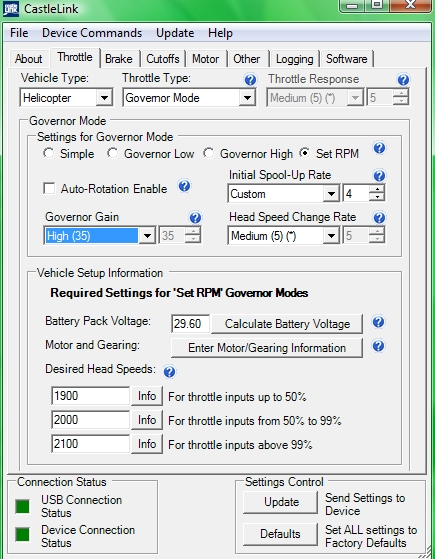The image size is (435, 559).
Task: Click the Calculate Battery Voltage button
Action: coord(287,324)
